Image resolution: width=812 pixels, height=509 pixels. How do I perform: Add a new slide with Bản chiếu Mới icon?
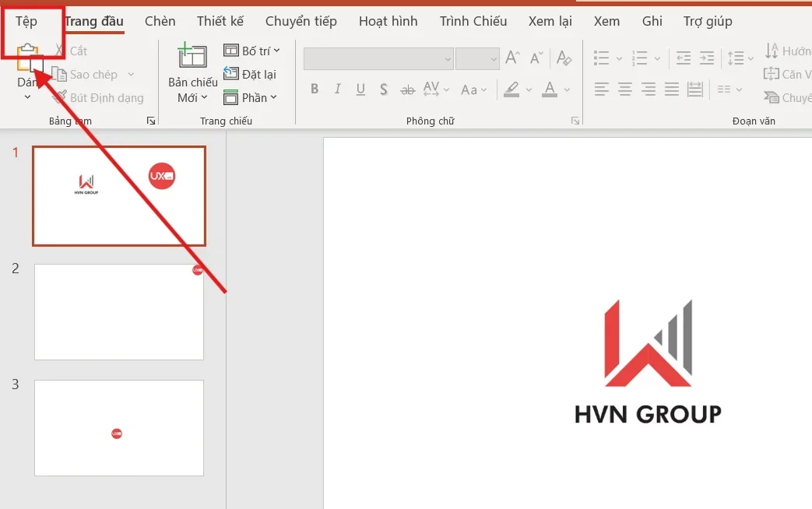pyautogui.click(x=192, y=55)
